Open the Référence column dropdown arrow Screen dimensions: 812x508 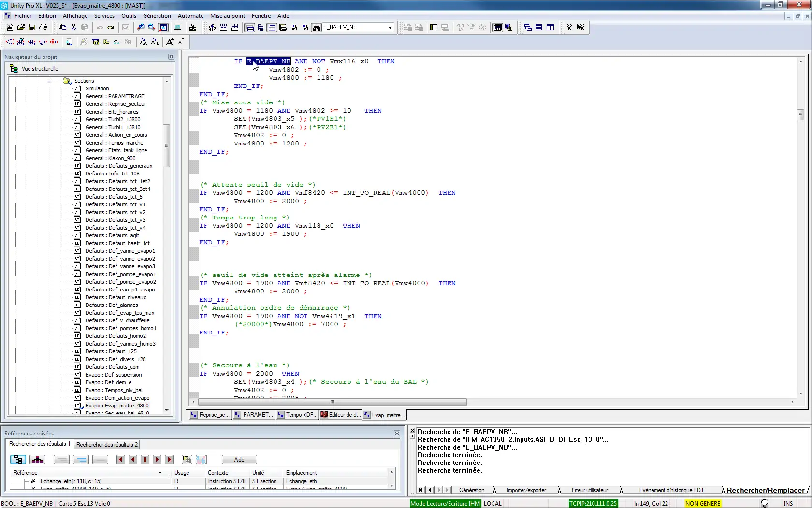(x=160, y=473)
